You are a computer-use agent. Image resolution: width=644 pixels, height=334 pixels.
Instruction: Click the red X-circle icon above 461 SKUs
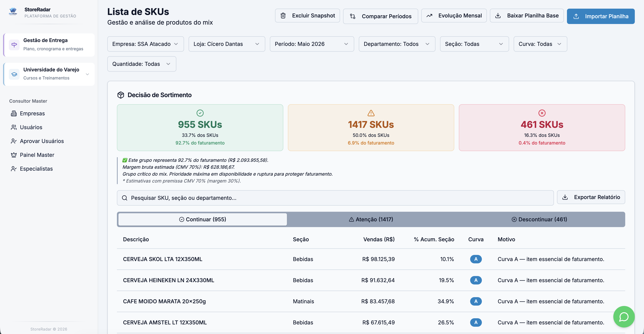[542, 113]
